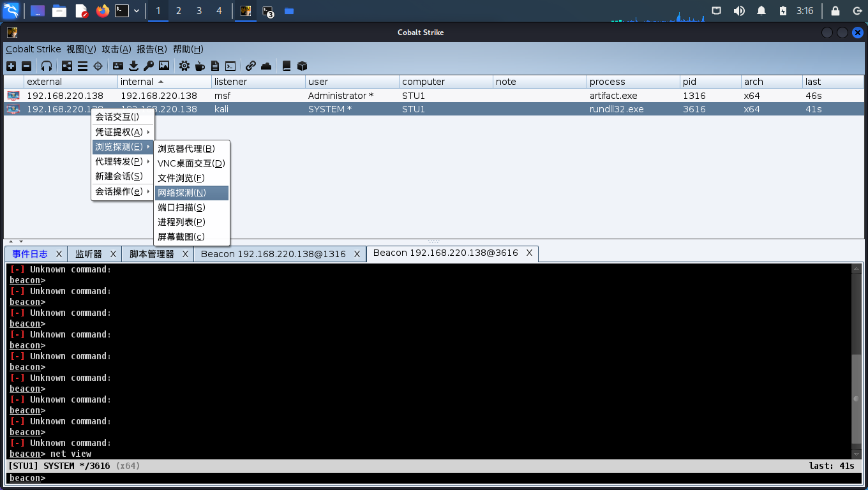Switch to session table view icon
Screen dimensions: 868x490
pyautogui.click(x=82, y=66)
